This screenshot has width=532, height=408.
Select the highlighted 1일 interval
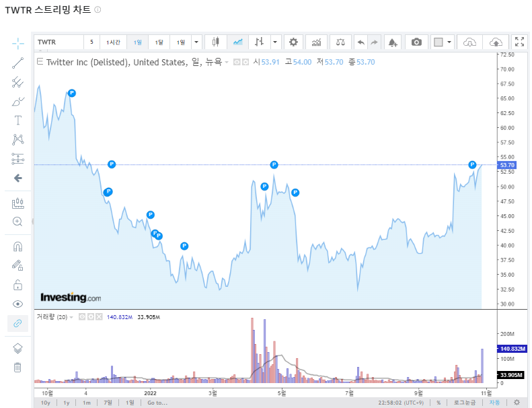137,42
